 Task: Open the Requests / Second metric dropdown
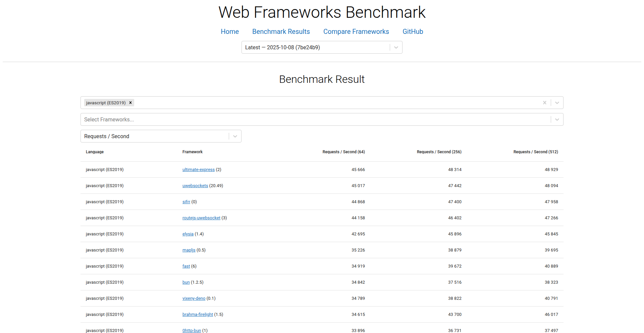coord(235,136)
